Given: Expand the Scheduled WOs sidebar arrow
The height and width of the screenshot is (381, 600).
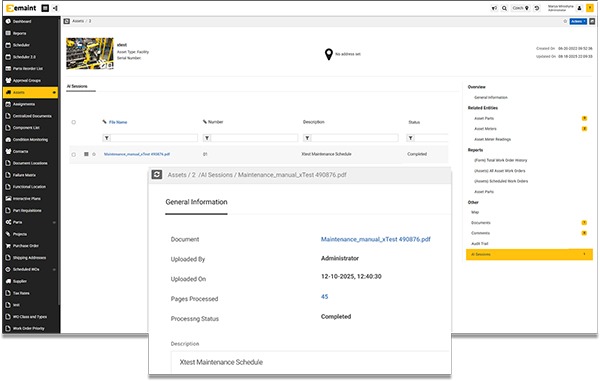Looking at the screenshot, I should click(x=54, y=270).
